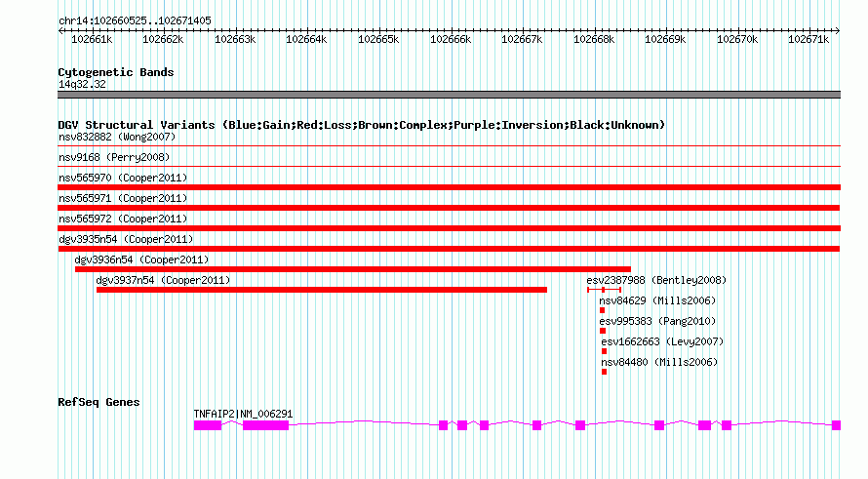Viewport: 868px width, 479px height.
Task: Click the red loss bar for nsv565971
Action: [x=449, y=208]
